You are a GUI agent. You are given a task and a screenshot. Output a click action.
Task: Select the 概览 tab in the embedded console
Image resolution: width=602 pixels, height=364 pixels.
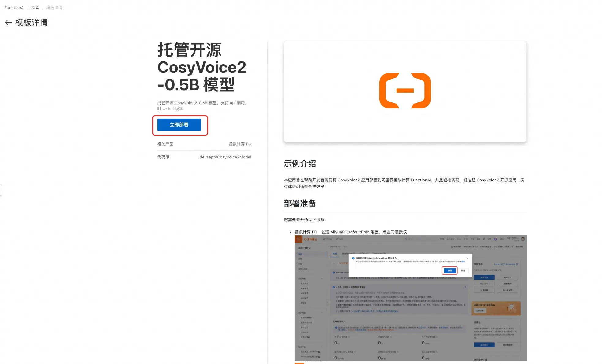[x=335, y=254]
